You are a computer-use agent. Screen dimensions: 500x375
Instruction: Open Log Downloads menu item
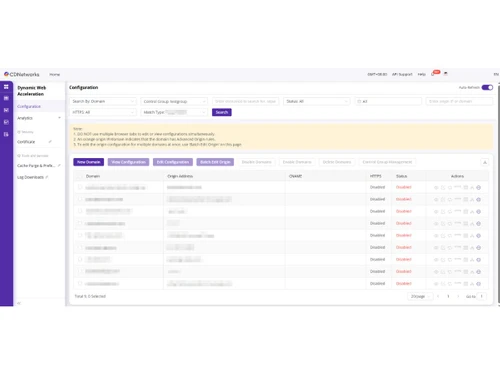[x=30, y=177]
